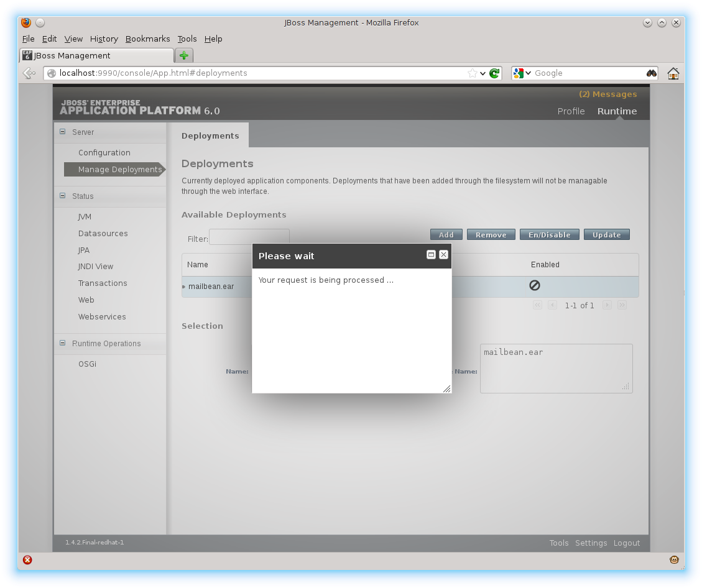This screenshot has width=702, height=588.
Task: Click the red error icon in status bar
Action: pos(27,560)
